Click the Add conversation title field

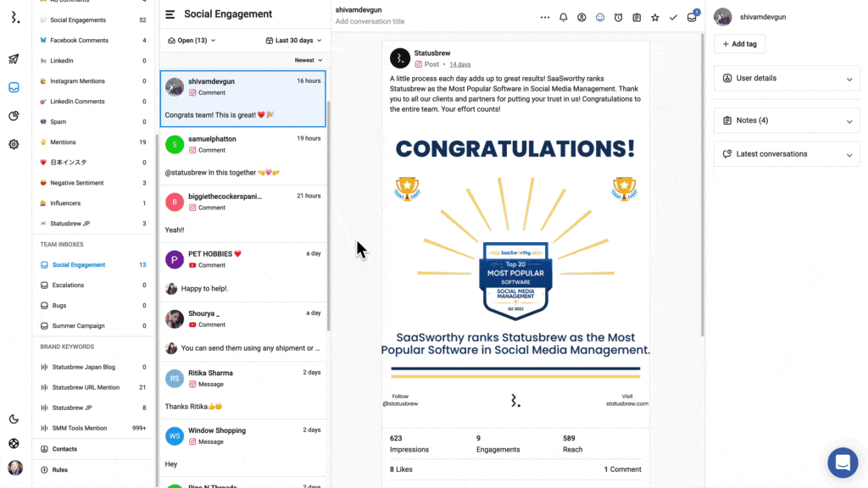tap(370, 21)
